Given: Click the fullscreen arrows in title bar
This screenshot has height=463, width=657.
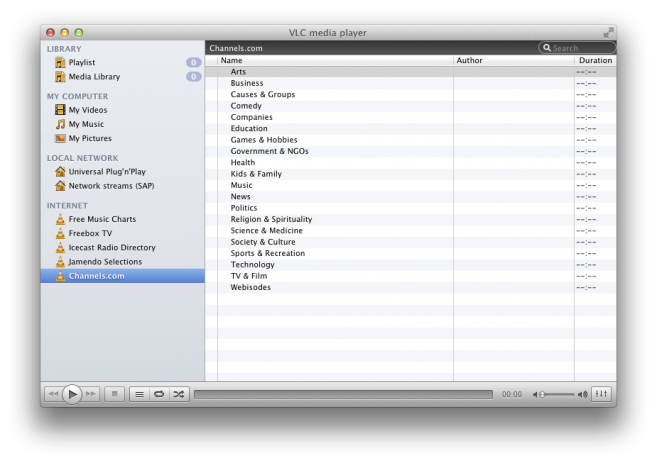Looking at the screenshot, I should 608,32.
